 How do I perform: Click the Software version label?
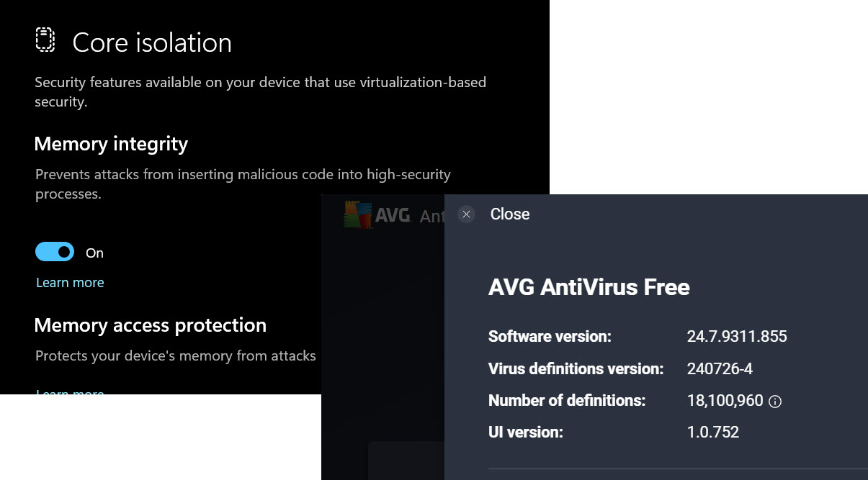point(550,337)
